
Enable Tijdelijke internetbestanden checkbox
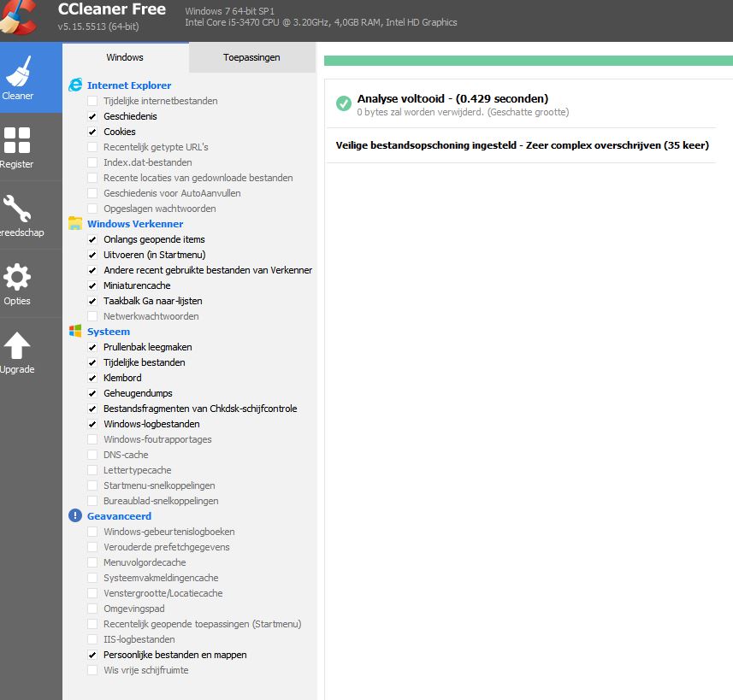pyautogui.click(x=92, y=101)
